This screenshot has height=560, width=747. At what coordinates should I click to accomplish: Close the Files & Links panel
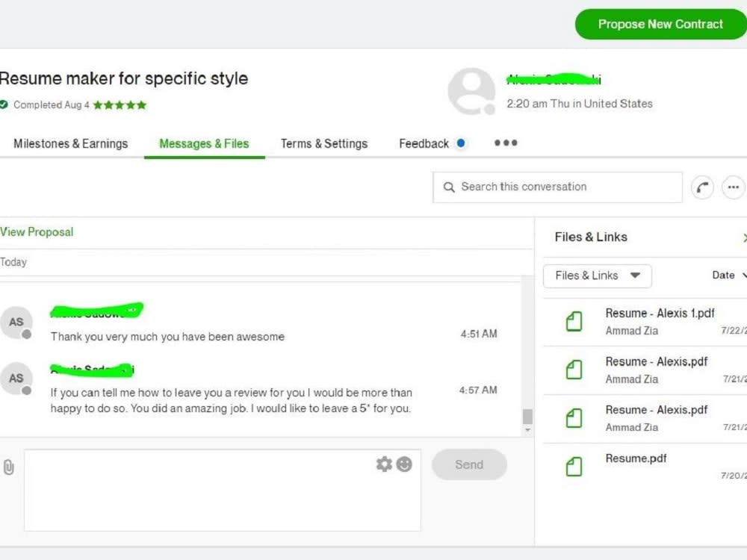744,237
